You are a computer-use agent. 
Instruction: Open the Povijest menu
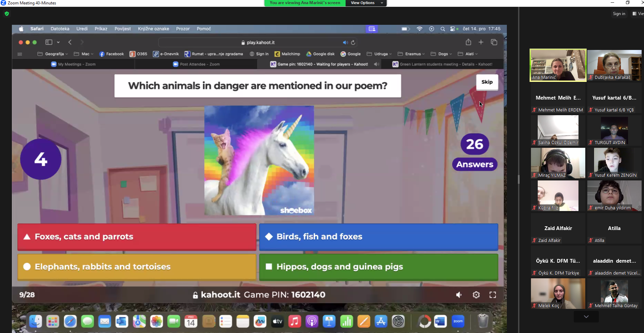pos(123,29)
